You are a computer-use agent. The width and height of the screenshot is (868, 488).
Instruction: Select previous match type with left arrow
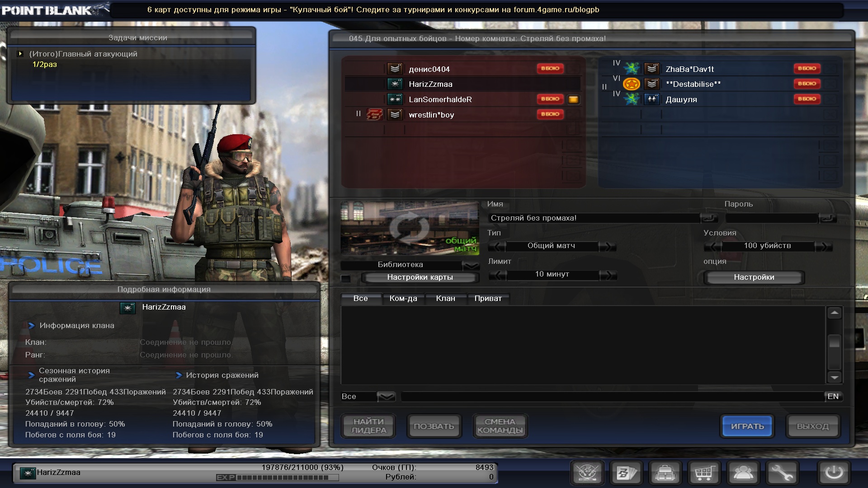497,246
